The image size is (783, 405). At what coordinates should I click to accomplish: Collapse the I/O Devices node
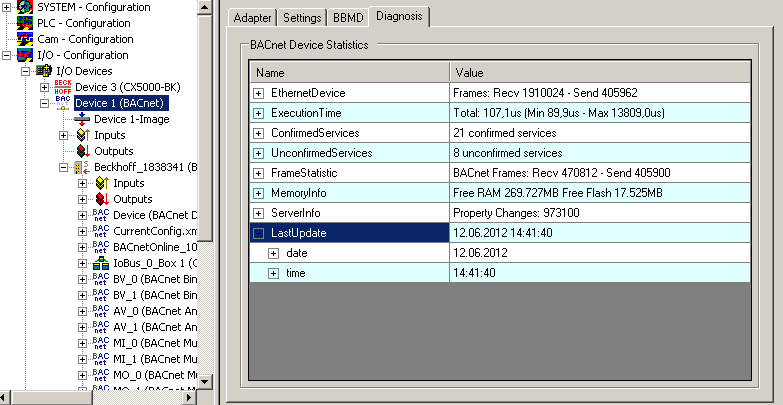click(x=25, y=71)
